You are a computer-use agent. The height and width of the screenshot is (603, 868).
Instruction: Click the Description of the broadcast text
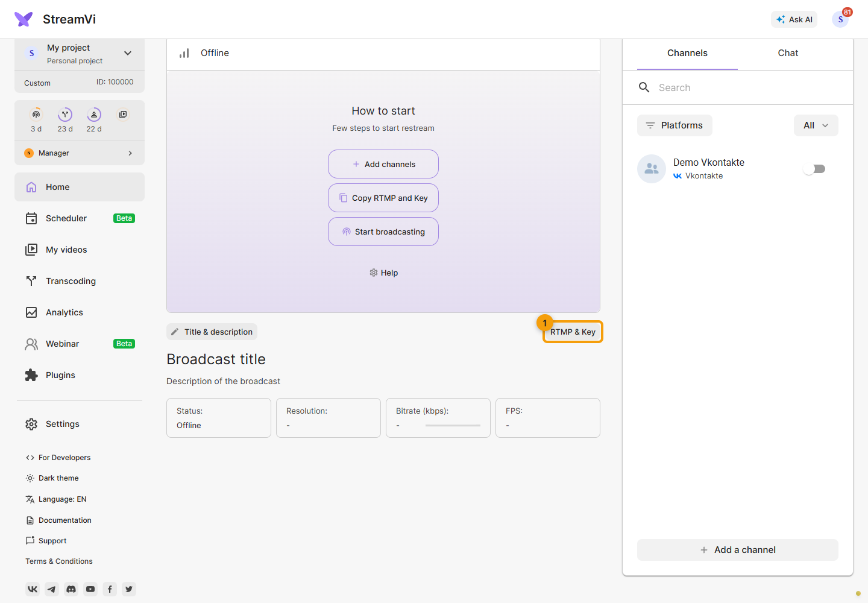(x=223, y=381)
